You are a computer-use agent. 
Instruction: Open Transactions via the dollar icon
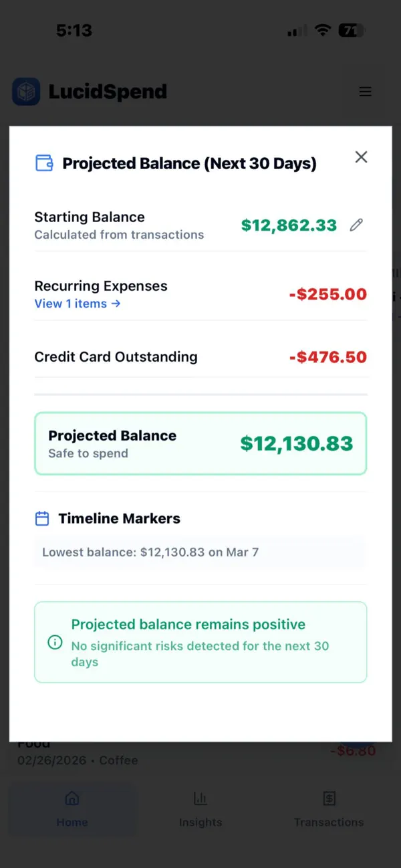(x=329, y=798)
